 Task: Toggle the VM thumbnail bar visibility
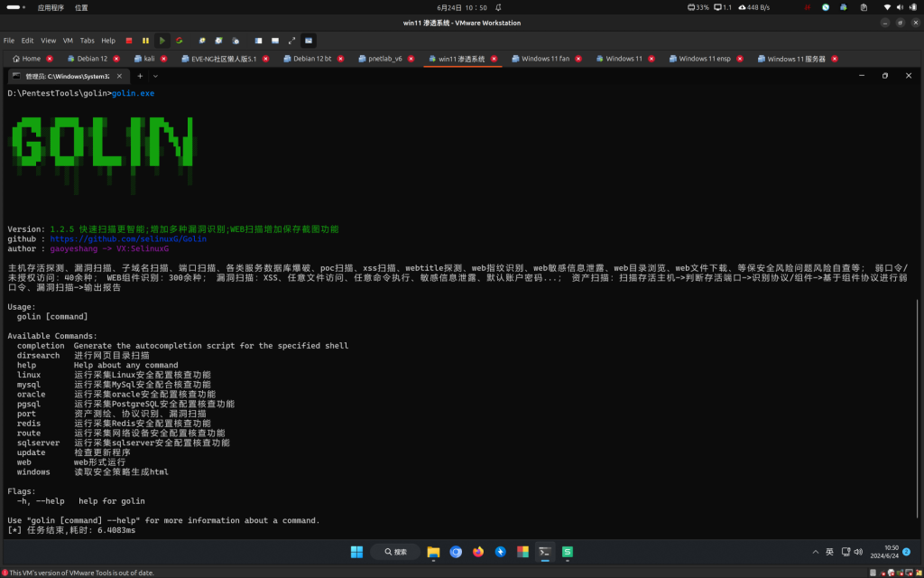(275, 40)
